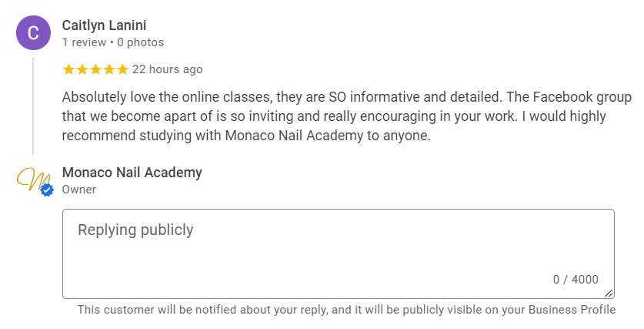Viewport: 644px width, 329px height.
Task: Click the first star of the rating
Action: pos(68,69)
